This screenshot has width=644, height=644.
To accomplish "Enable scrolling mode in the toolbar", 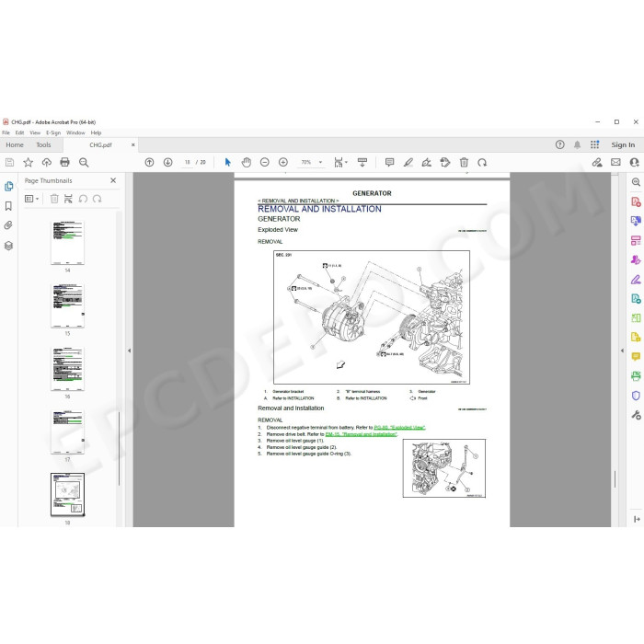I will click(362, 162).
